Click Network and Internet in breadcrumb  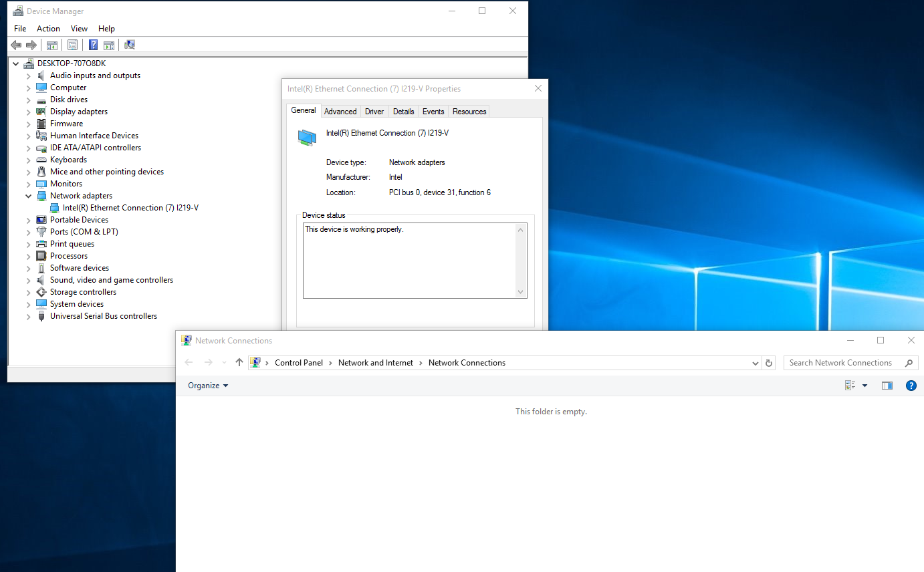coord(376,363)
